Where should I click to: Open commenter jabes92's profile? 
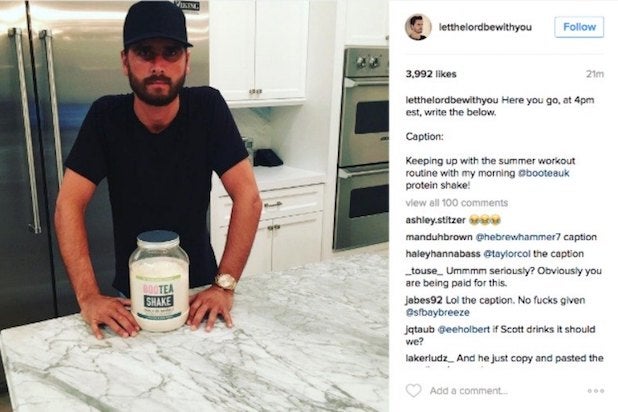tap(424, 300)
